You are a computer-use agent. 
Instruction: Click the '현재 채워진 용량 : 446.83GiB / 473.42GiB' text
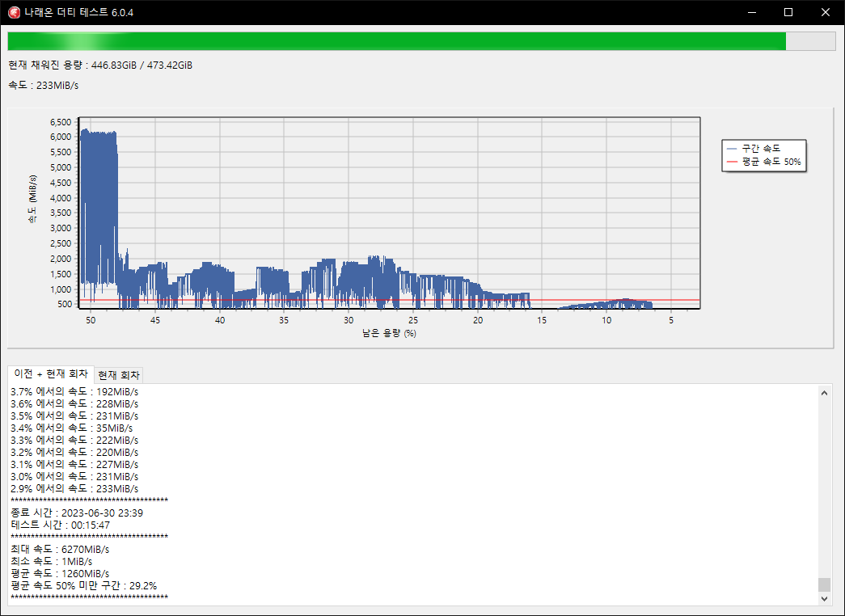coord(100,65)
